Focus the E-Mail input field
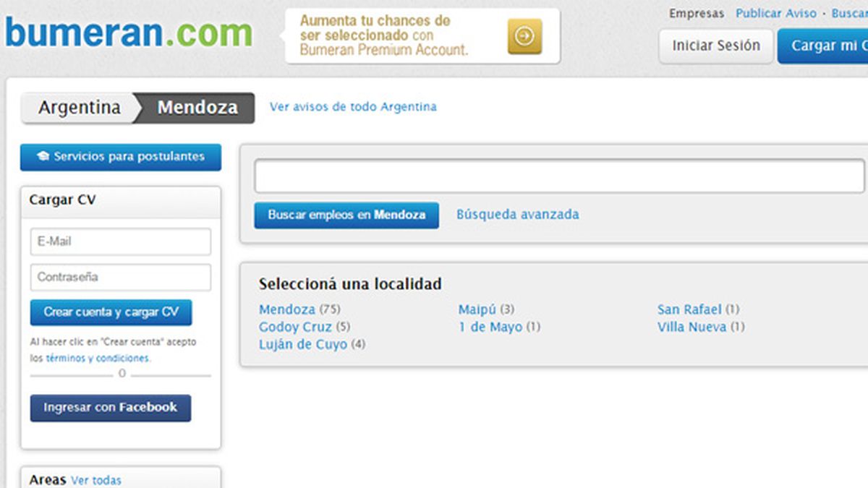The width and height of the screenshot is (868, 488). 121,241
